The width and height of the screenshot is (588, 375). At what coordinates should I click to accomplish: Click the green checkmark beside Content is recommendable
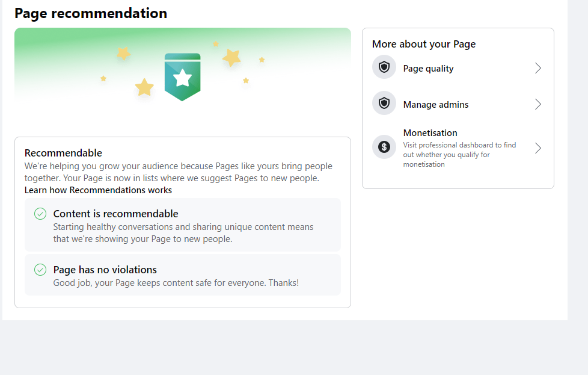click(40, 214)
